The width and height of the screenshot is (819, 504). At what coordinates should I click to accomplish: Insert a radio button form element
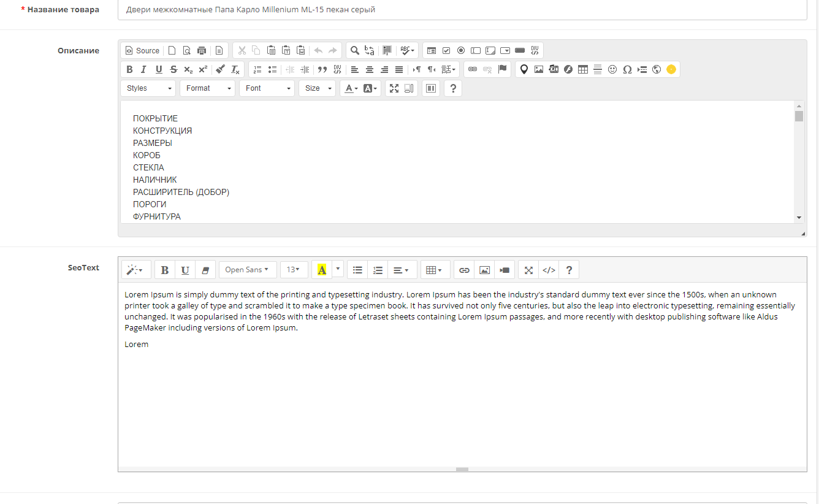pyautogui.click(x=461, y=51)
